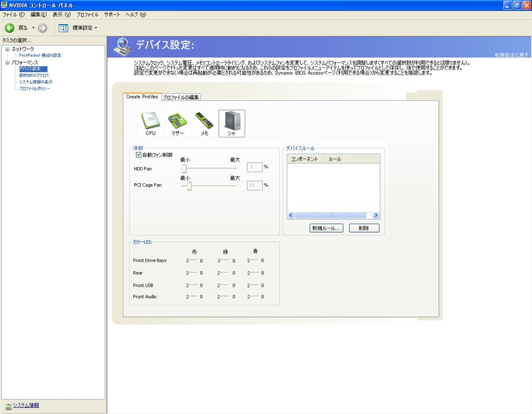This screenshot has width=532, height=414.
Task: Select the メモ memory icon
Action: pyautogui.click(x=204, y=124)
